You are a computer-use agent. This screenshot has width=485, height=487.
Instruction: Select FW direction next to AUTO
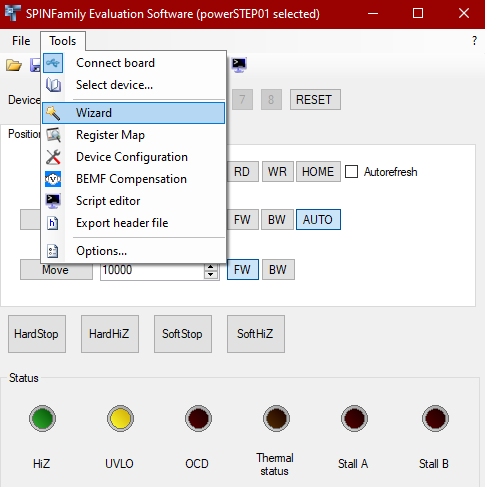(x=242, y=220)
